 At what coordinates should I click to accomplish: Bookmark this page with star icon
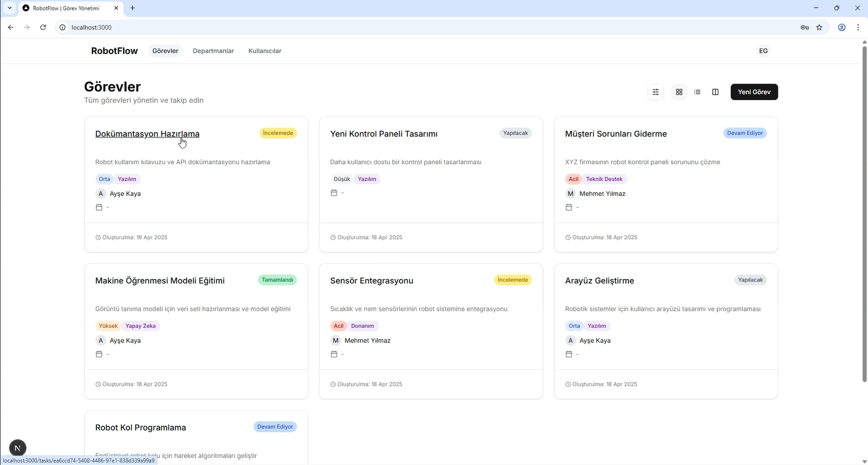point(819,27)
